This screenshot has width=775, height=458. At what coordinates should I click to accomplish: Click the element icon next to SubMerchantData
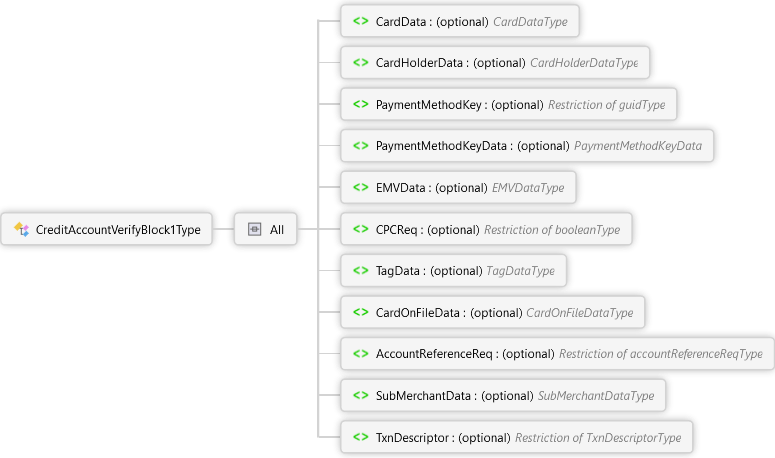click(x=360, y=396)
